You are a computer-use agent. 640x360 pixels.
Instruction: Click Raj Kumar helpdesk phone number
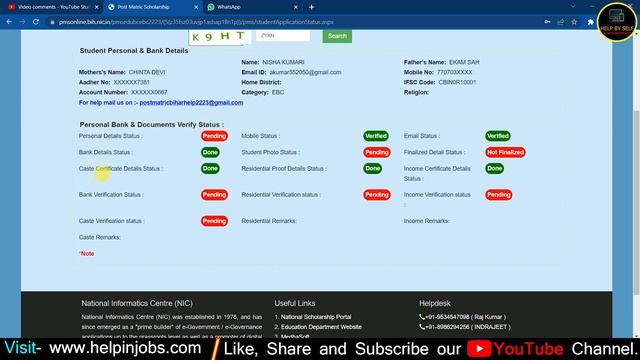462,317
